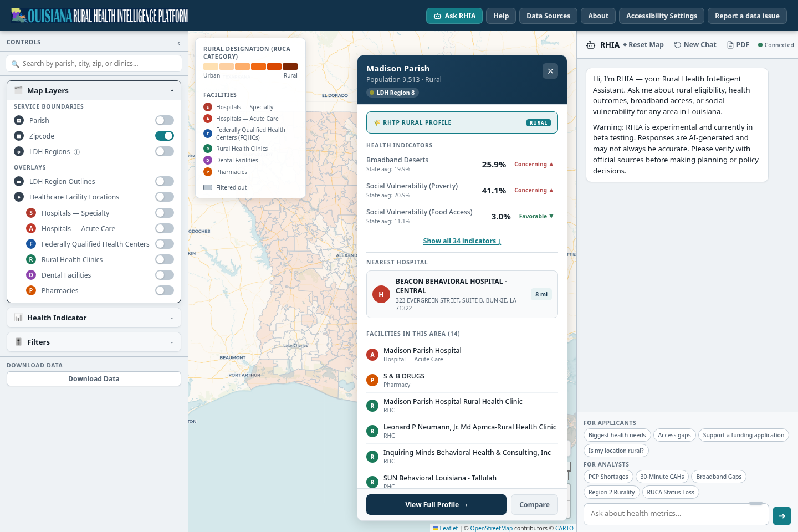Send the RHIA chat message arrow
The image size is (798, 532).
click(x=782, y=516)
